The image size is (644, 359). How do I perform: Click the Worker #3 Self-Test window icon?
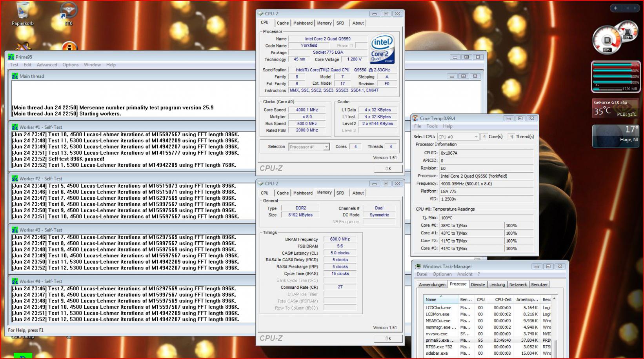15,230
